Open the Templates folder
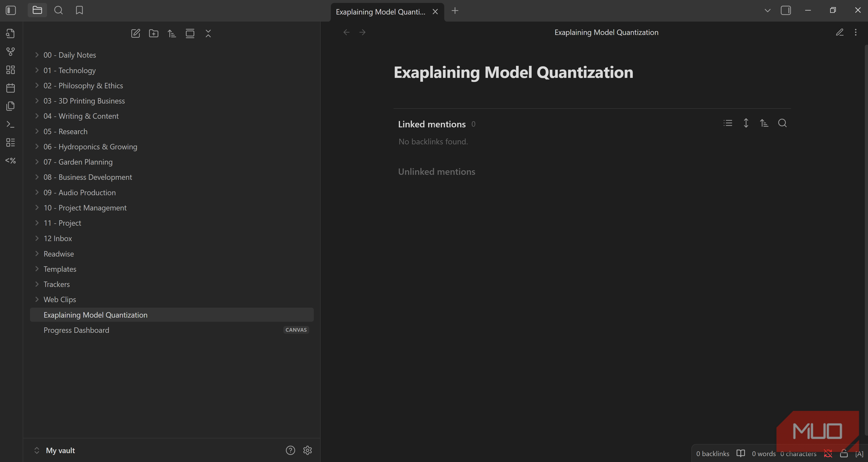This screenshot has height=462, width=868. 172,269
